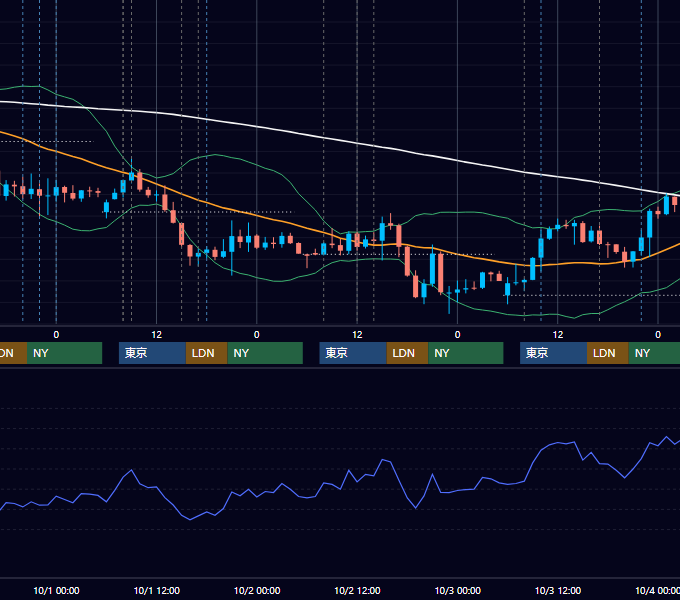This screenshot has width=680, height=600.
Task: Click the blue oscillator line in lower pane
Action: coord(338,488)
